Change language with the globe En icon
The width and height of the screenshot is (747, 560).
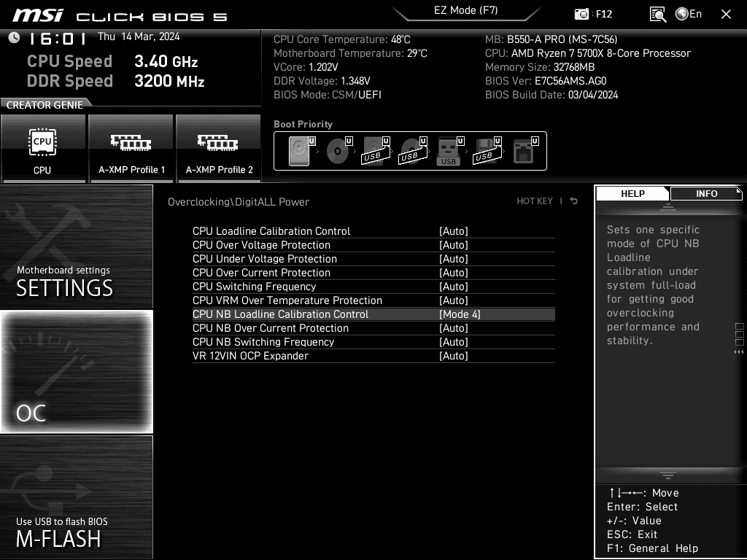tap(689, 15)
